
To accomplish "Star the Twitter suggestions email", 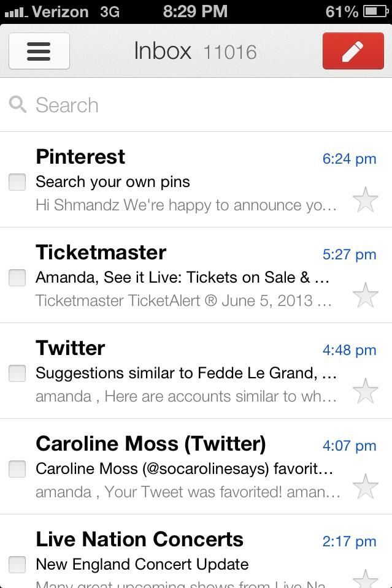I will click(366, 391).
